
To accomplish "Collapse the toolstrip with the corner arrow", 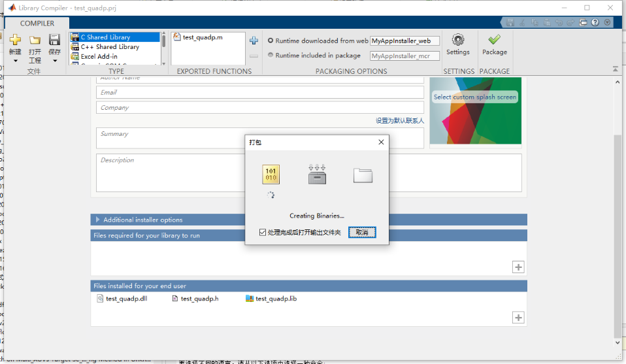I will pyautogui.click(x=615, y=69).
